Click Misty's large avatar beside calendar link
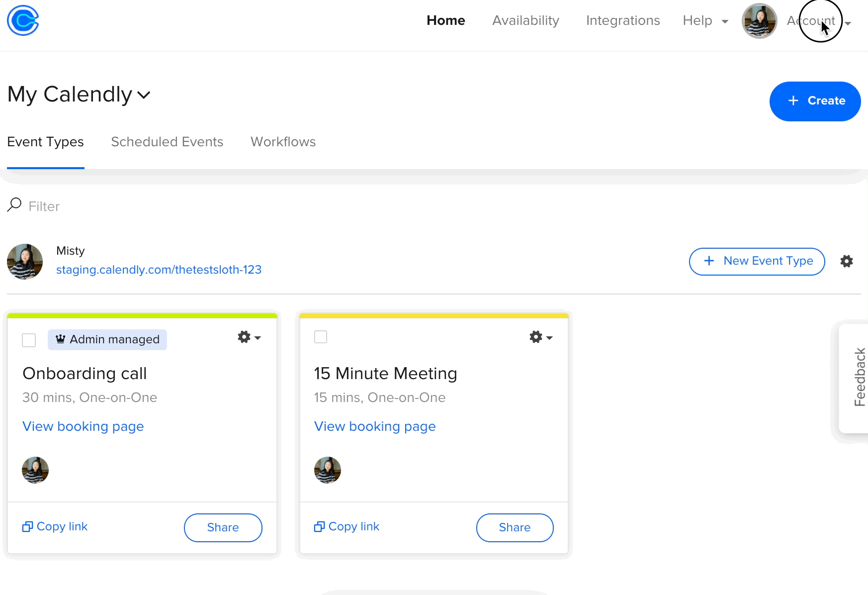 [25, 262]
